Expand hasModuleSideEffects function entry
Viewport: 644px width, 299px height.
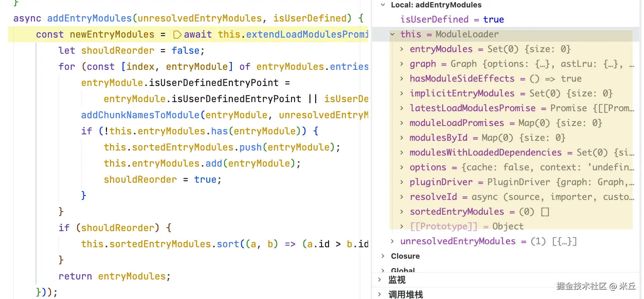coord(402,79)
